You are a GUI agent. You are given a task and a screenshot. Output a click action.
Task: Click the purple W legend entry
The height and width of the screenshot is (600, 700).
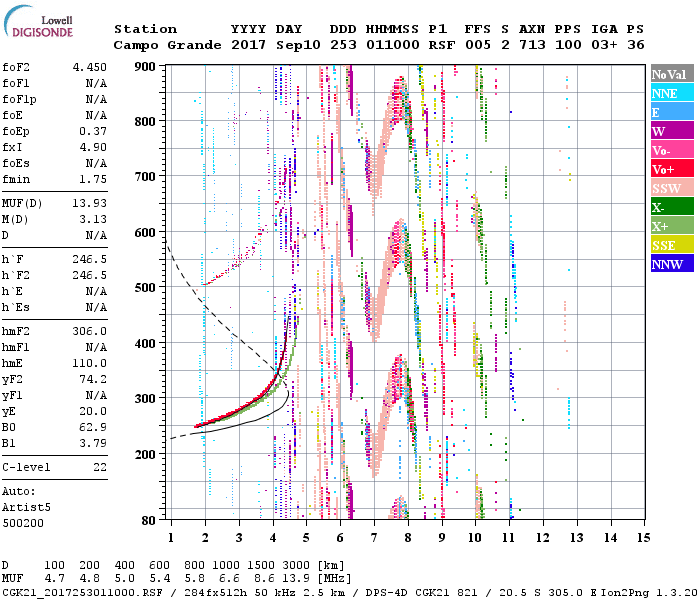(671, 131)
